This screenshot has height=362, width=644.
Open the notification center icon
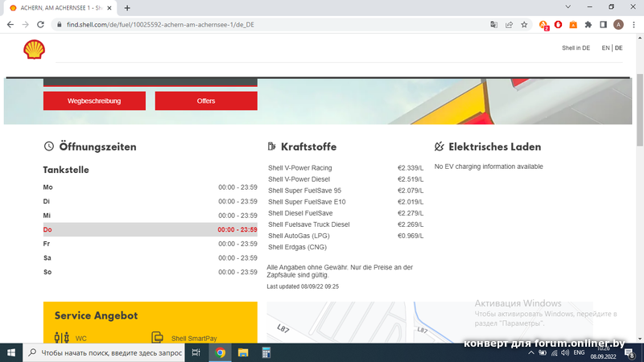tap(630, 353)
